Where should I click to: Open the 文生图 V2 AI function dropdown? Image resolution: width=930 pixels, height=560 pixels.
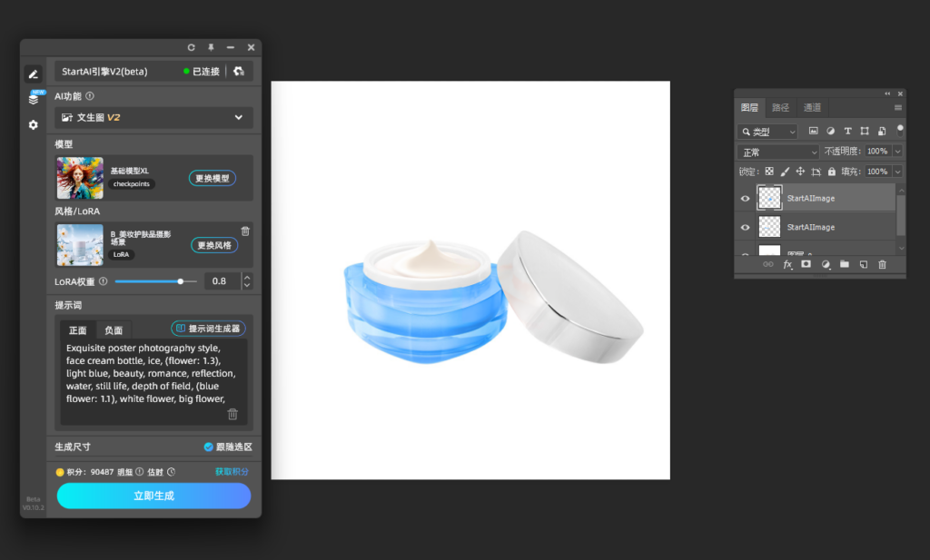(153, 117)
